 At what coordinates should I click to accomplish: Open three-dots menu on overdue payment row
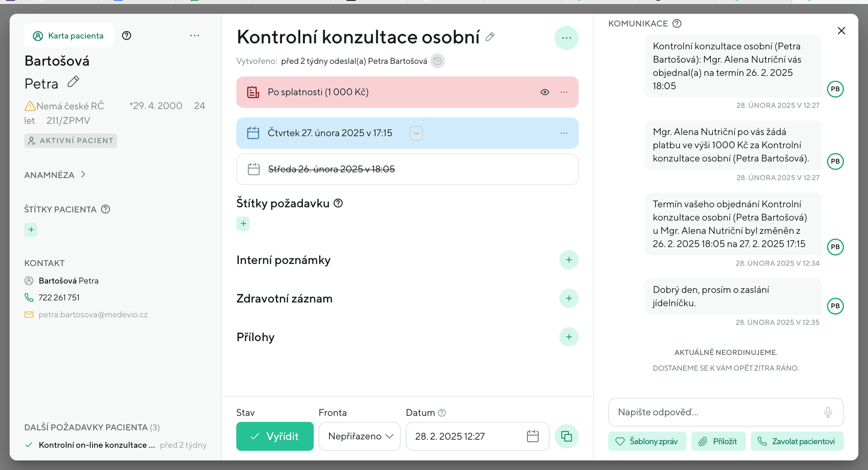(x=564, y=92)
